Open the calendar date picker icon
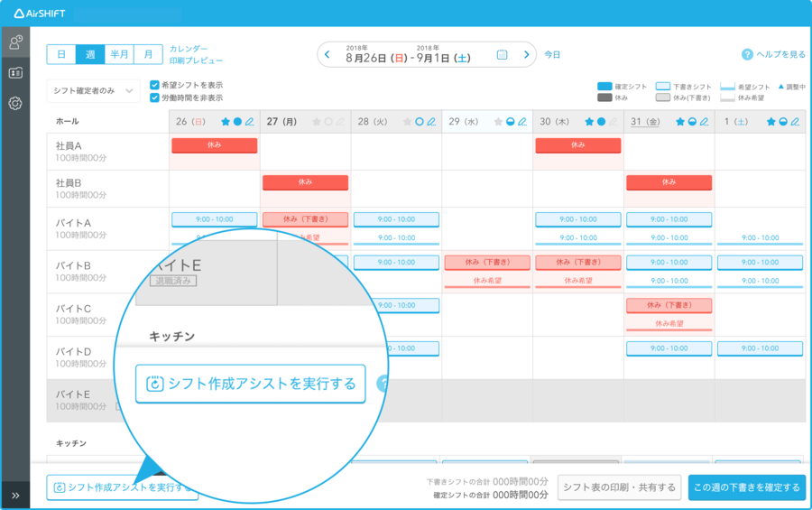This screenshot has width=812, height=510. click(503, 55)
